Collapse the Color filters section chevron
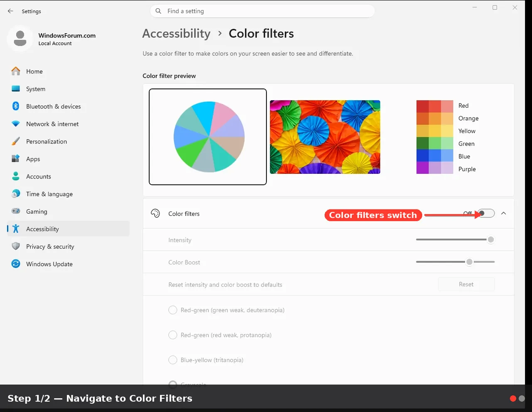Viewport: 532px width, 412px height. click(503, 213)
